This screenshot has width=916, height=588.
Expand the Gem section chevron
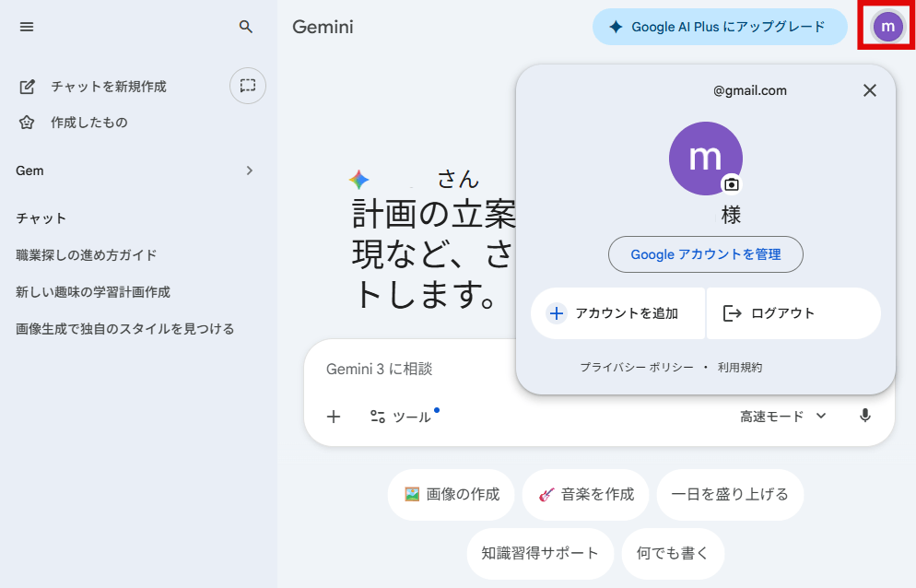click(x=250, y=171)
